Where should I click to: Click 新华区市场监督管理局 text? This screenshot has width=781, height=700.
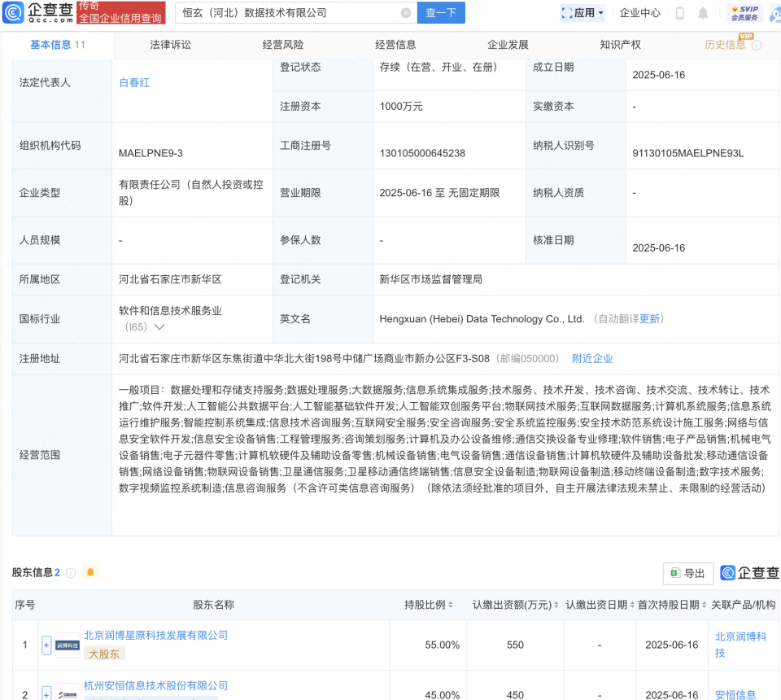(x=431, y=279)
